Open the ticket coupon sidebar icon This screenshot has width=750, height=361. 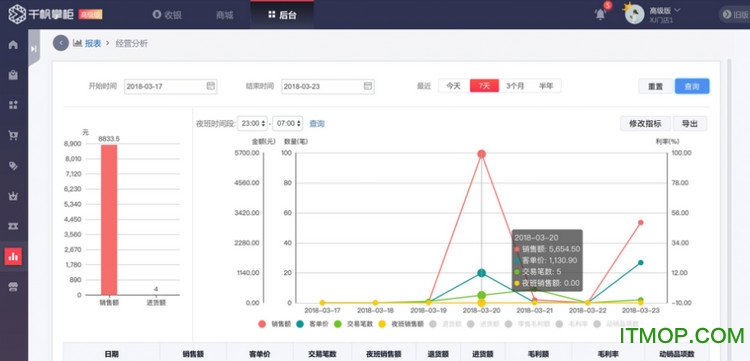[x=13, y=226]
